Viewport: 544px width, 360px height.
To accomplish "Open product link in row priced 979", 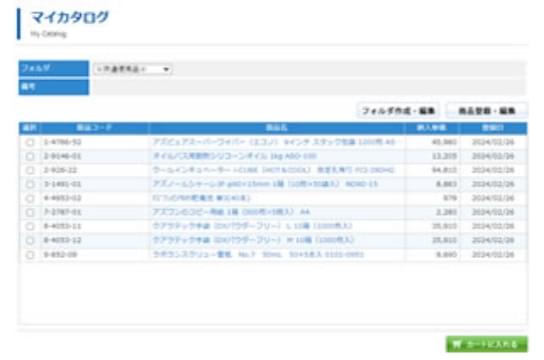I will coord(201,198).
